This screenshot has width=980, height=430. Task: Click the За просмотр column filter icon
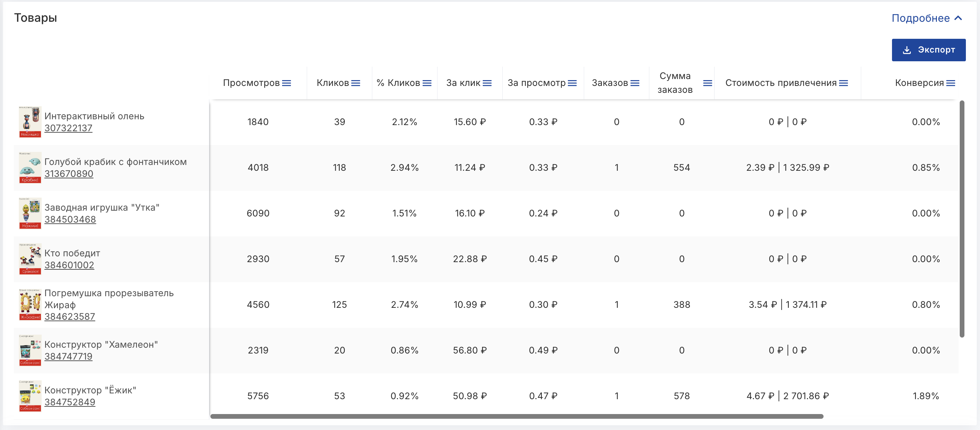572,83
